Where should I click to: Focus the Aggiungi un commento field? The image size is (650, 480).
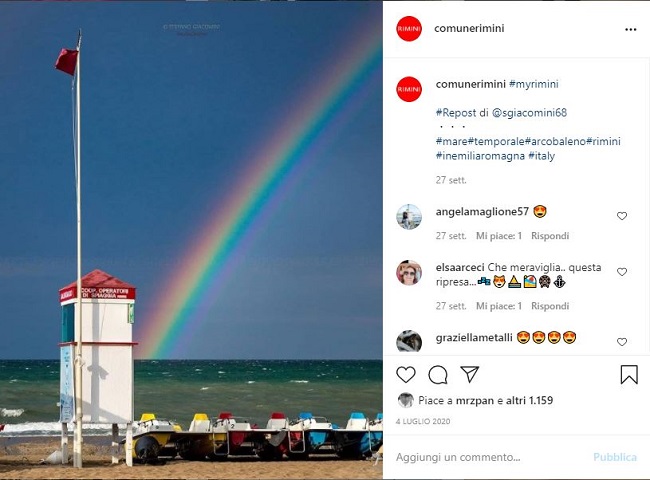tap(489, 457)
